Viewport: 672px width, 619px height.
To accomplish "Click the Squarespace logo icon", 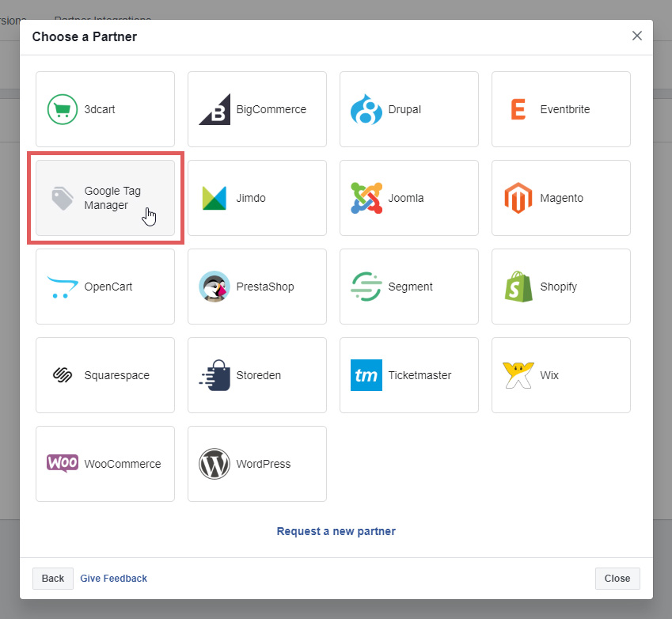I will [x=63, y=375].
